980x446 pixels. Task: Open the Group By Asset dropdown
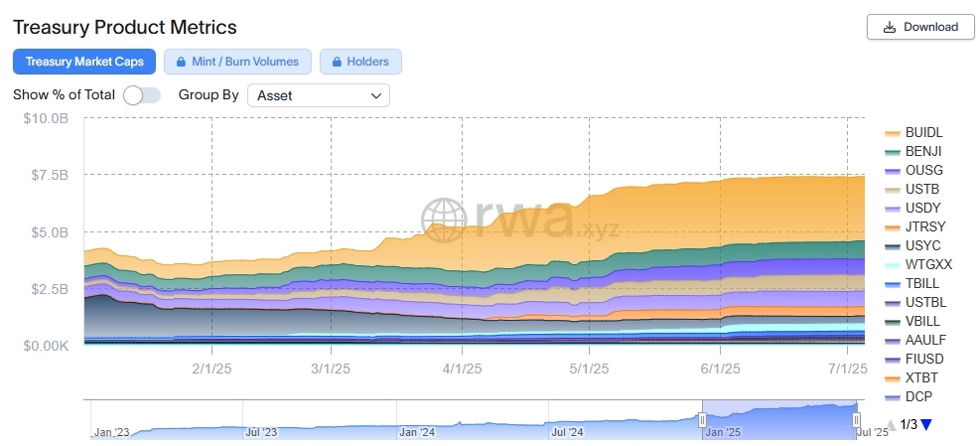319,95
